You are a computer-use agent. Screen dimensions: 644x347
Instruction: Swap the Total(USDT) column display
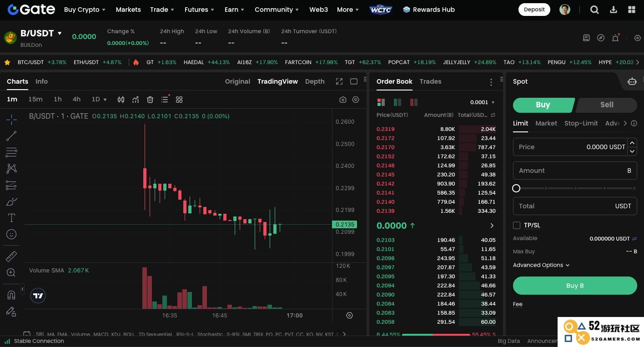[493, 115]
